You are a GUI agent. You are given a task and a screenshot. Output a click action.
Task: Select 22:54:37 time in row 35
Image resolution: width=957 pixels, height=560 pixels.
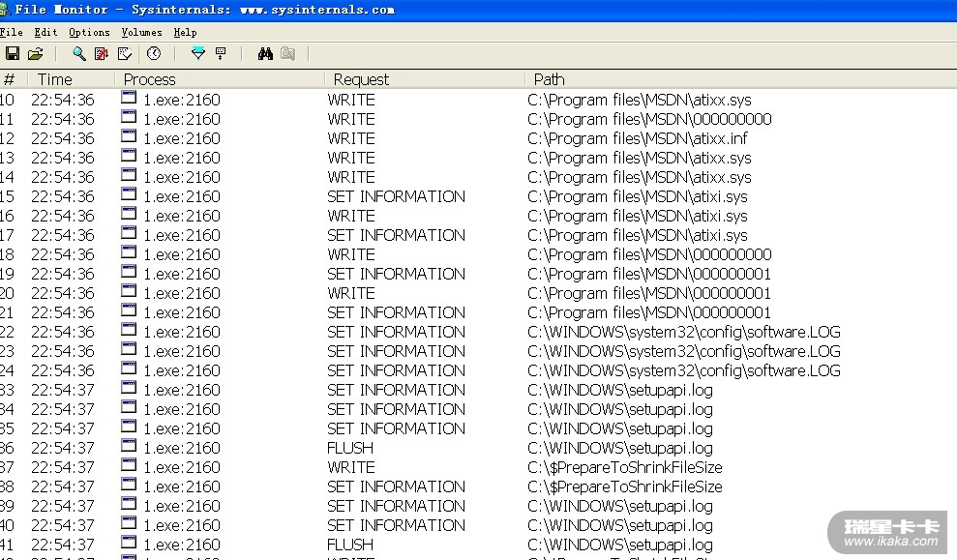pos(63,428)
